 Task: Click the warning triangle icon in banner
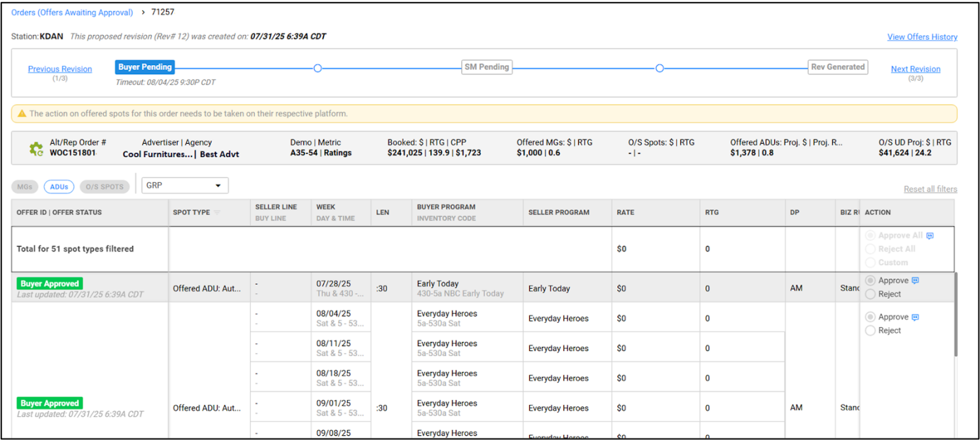pos(22,114)
